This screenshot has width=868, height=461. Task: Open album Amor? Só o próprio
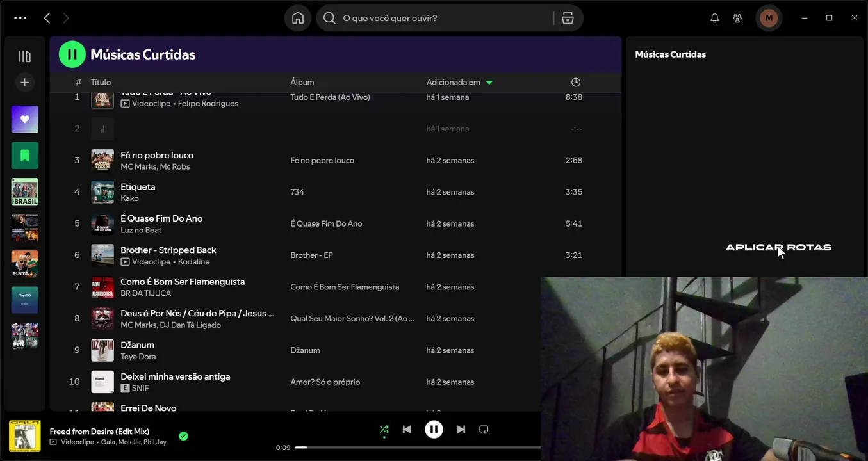[x=325, y=382]
